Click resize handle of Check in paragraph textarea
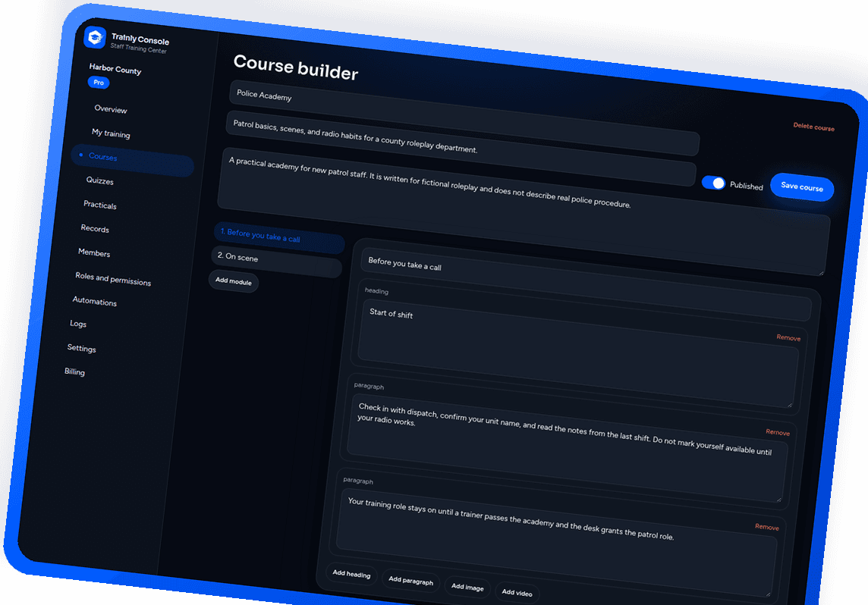The width and height of the screenshot is (868, 605). coord(779,500)
